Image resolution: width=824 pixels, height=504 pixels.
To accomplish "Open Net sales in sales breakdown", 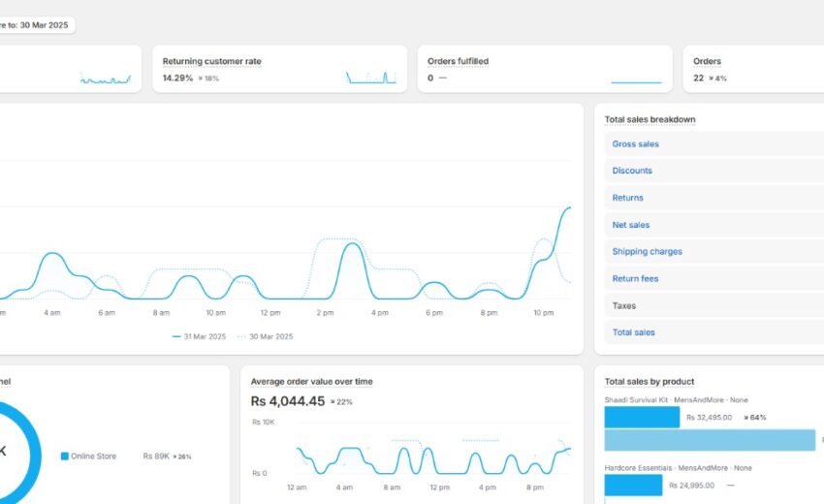I will pos(631,225).
